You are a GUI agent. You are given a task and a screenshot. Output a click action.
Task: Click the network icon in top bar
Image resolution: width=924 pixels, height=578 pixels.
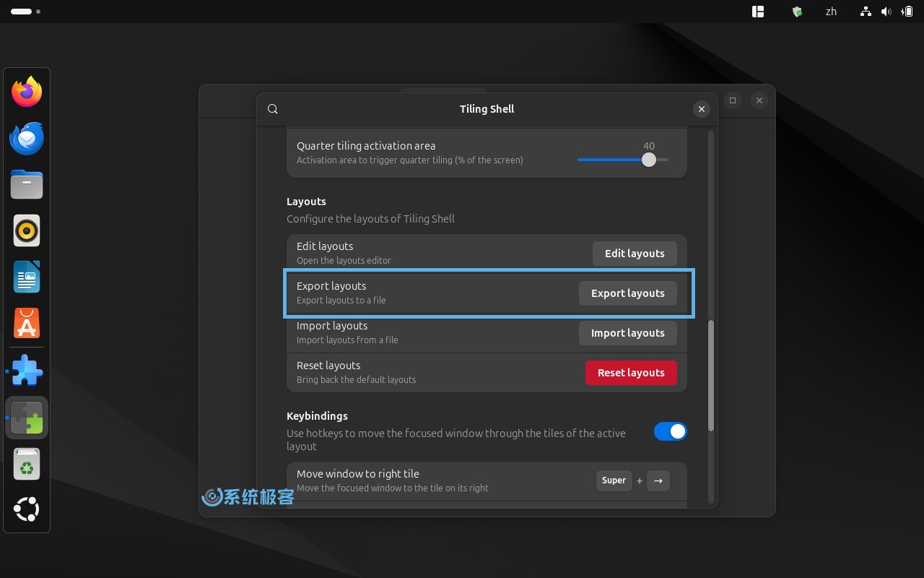coord(866,12)
